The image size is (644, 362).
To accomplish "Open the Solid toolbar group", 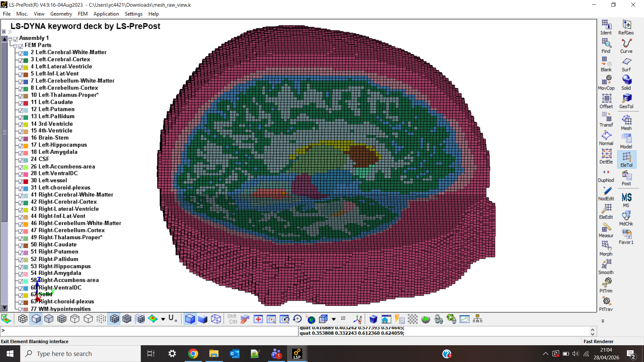I will coord(626,82).
